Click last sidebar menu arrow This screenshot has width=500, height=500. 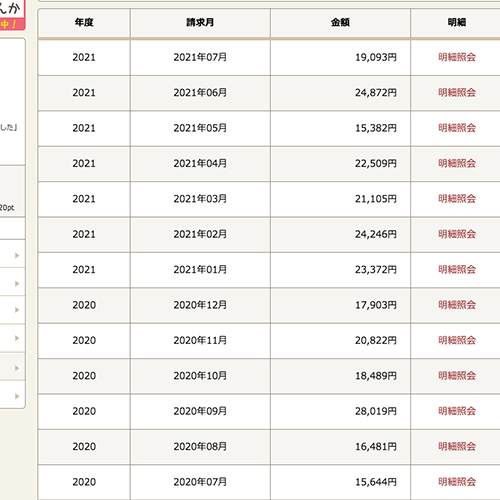click(17, 396)
